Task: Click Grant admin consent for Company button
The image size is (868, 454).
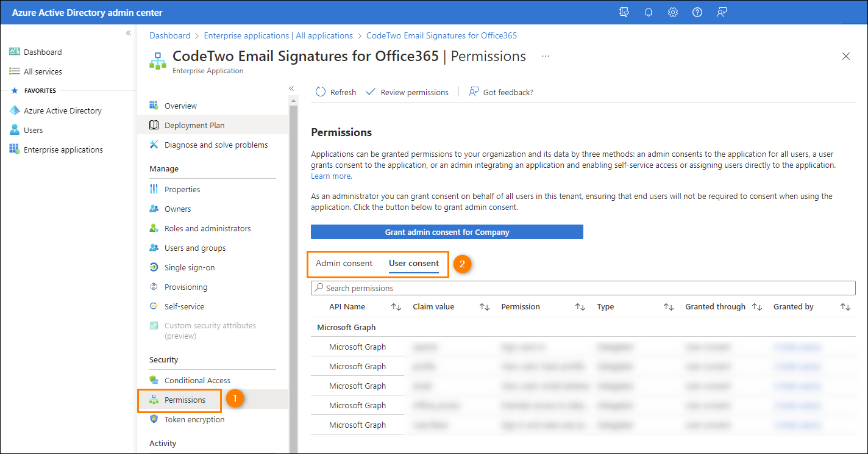Action: click(447, 232)
